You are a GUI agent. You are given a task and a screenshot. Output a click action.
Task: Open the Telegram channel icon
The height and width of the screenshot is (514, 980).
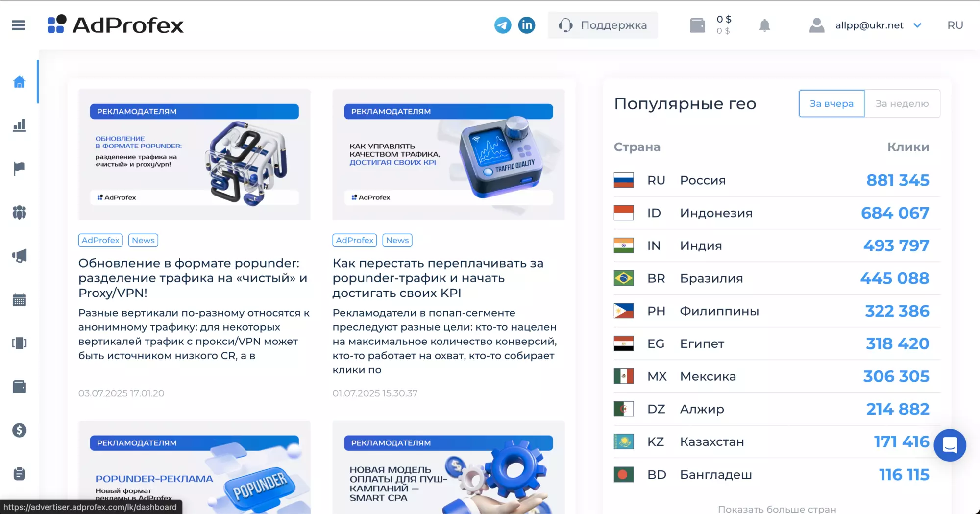tap(503, 25)
